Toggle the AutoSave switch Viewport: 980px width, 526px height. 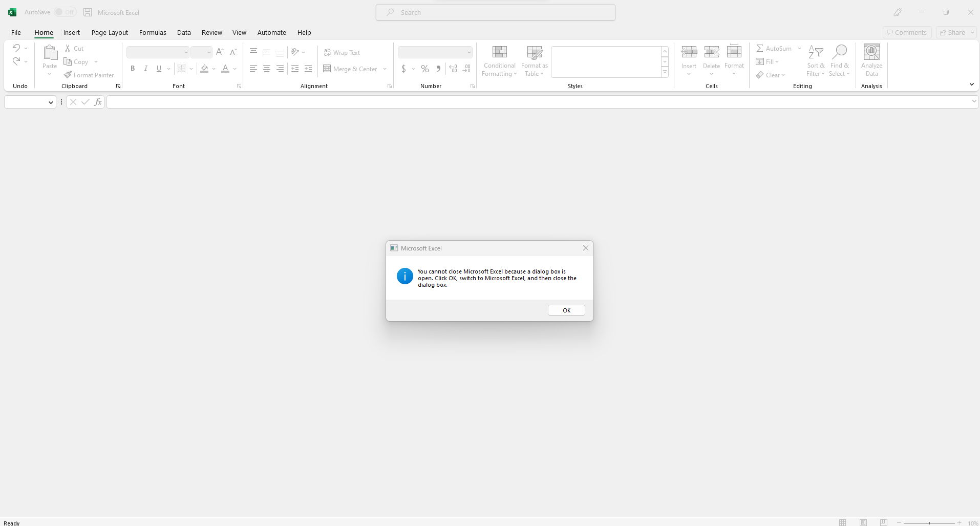point(65,12)
